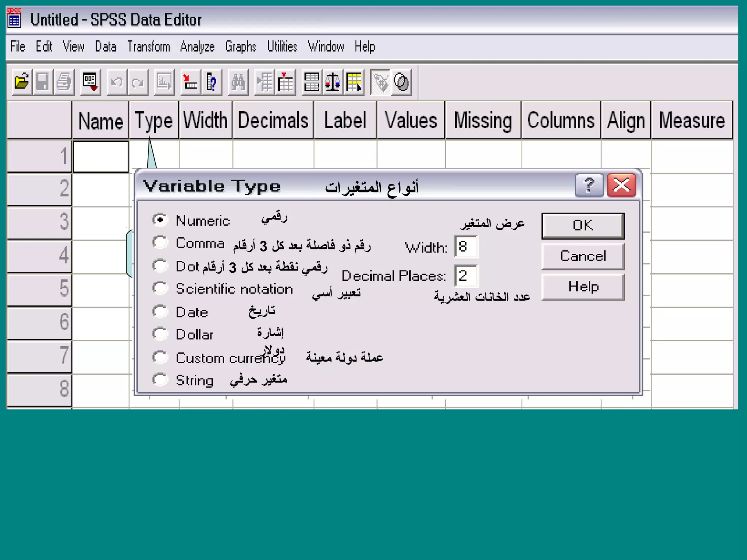Image resolution: width=747 pixels, height=560 pixels.
Task: Select the Date radio button
Action: tap(160, 311)
